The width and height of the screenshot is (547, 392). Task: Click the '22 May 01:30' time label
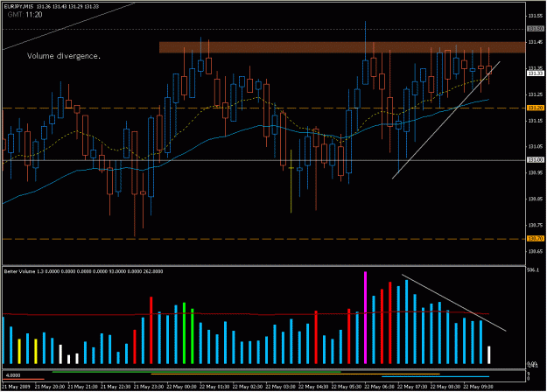coord(214,387)
